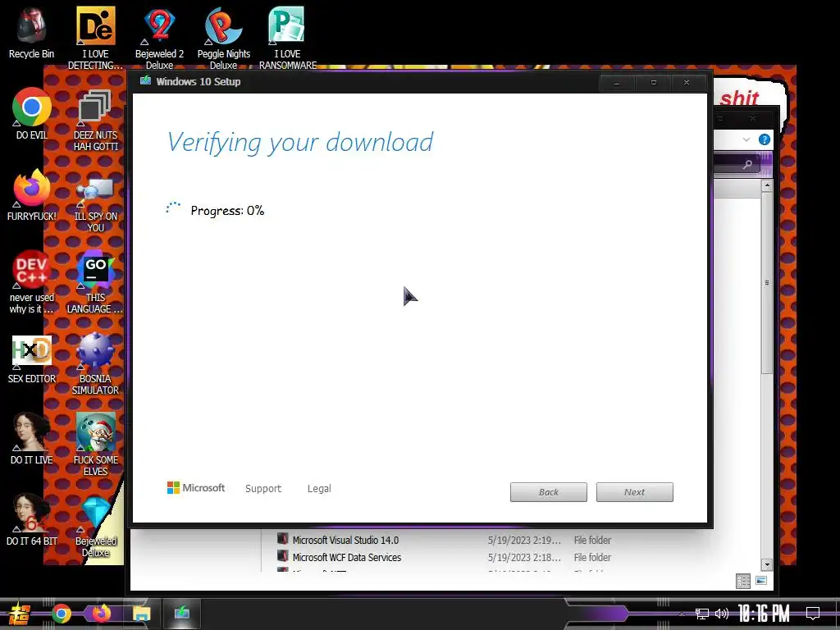Image resolution: width=840 pixels, height=630 pixels.
Task: Switch Explorer to details view
Action: 743,581
